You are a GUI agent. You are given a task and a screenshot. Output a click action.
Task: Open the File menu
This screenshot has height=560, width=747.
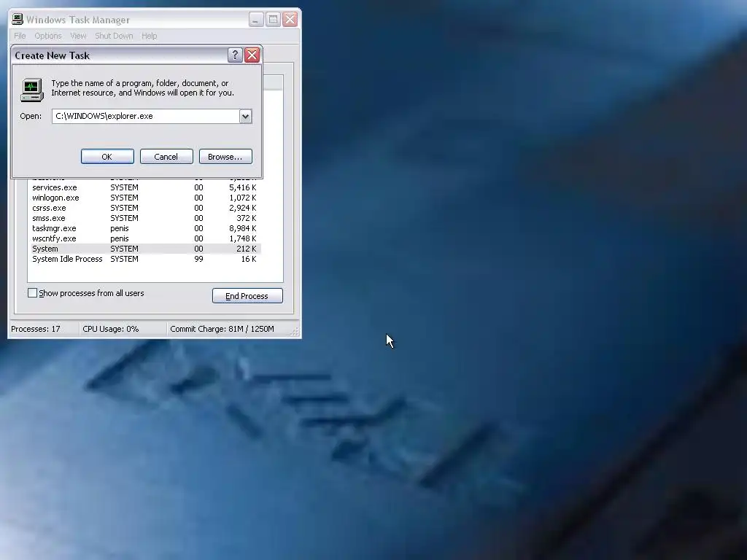click(x=20, y=36)
